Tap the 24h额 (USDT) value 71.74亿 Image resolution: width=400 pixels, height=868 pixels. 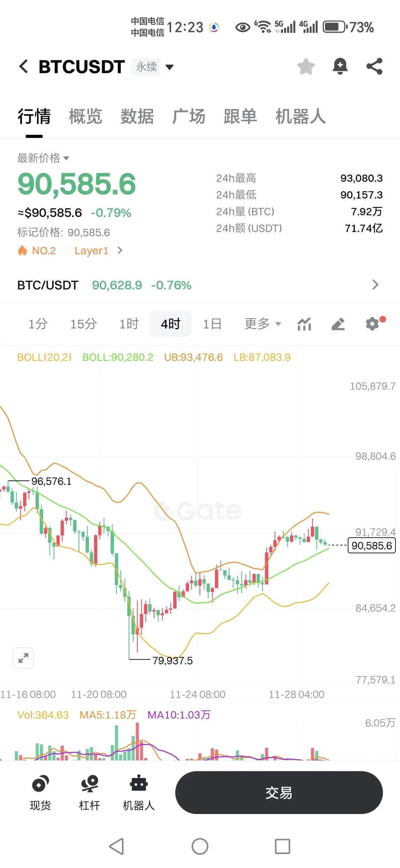point(364,228)
